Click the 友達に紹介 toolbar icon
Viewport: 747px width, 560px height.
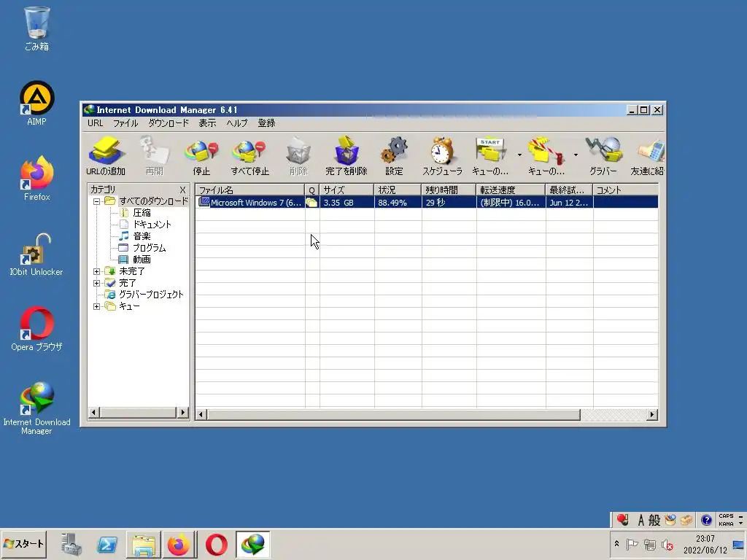[648, 155]
